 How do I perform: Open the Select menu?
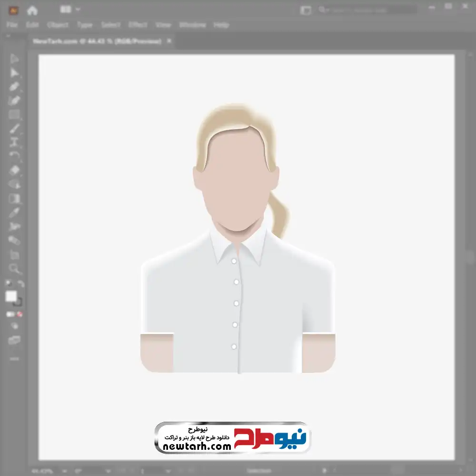[x=111, y=25]
